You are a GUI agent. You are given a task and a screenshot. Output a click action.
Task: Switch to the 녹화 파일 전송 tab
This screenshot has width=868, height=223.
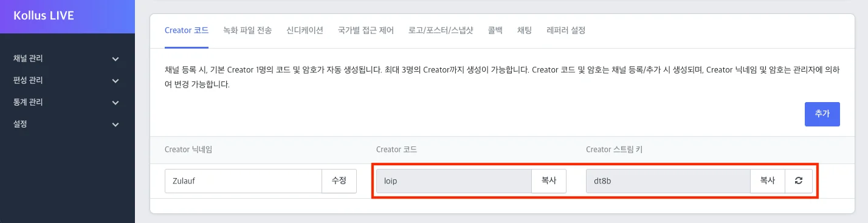point(247,30)
